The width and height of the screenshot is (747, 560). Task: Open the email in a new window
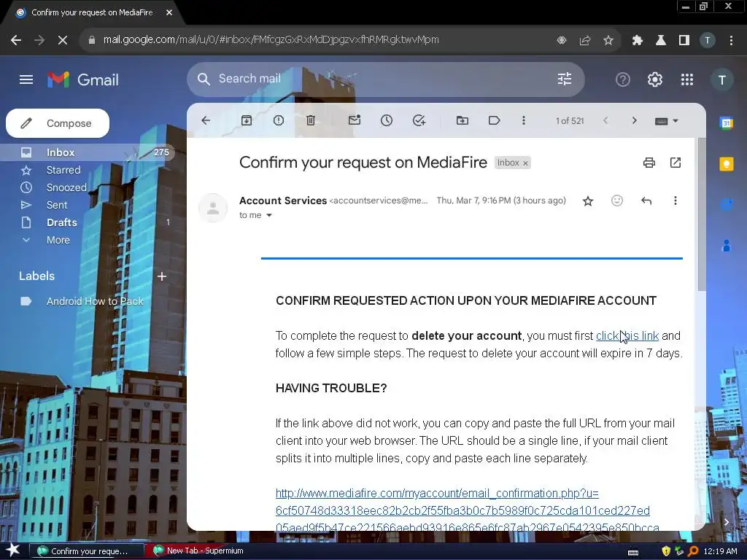click(675, 163)
